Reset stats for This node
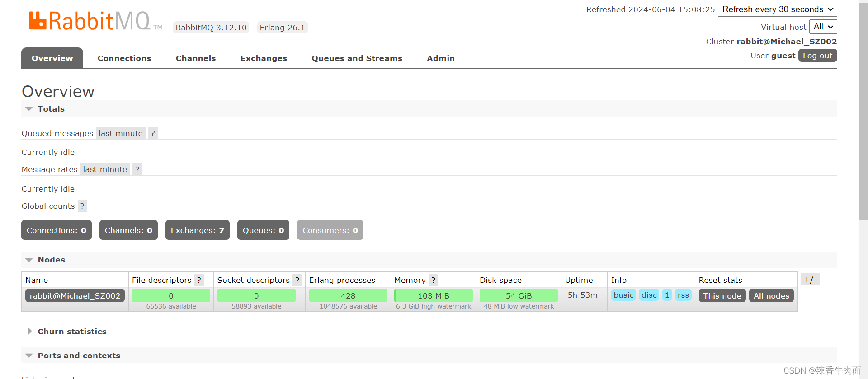The width and height of the screenshot is (868, 379). pyautogui.click(x=722, y=295)
